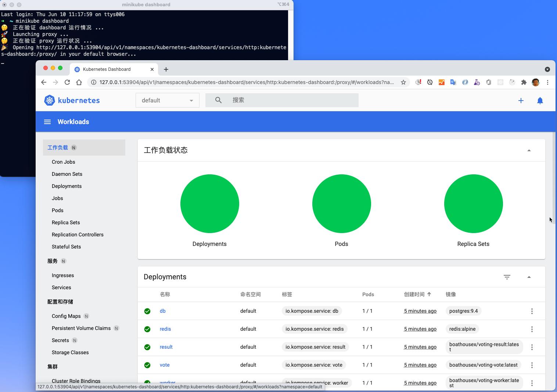
Task: Click the browser forward arrow
Action: (x=55, y=82)
